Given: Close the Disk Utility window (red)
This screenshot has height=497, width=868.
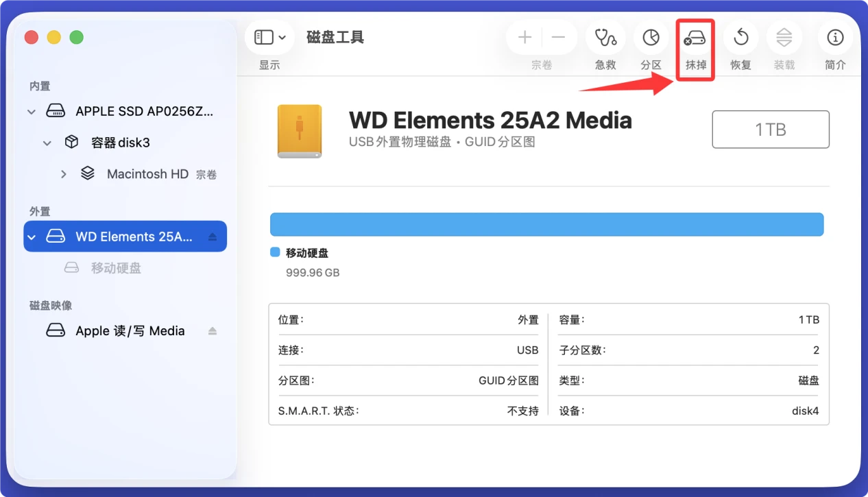Looking at the screenshot, I should (32, 37).
